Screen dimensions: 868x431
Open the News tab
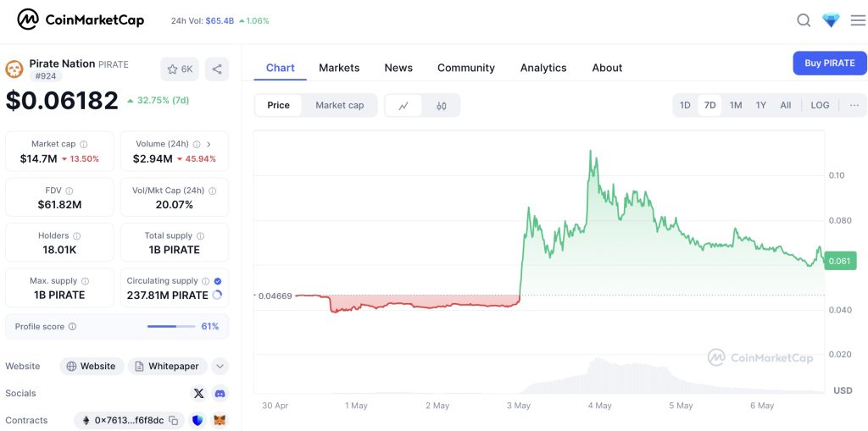click(398, 68)
